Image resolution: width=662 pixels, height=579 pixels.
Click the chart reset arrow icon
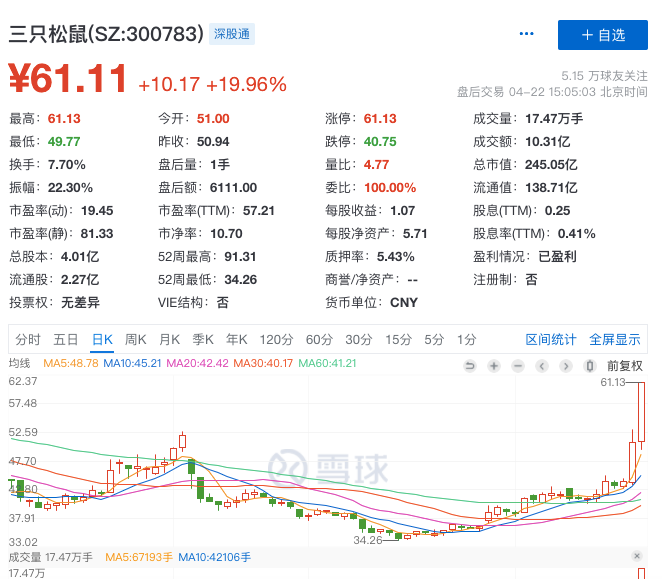[x=469, y=366]
